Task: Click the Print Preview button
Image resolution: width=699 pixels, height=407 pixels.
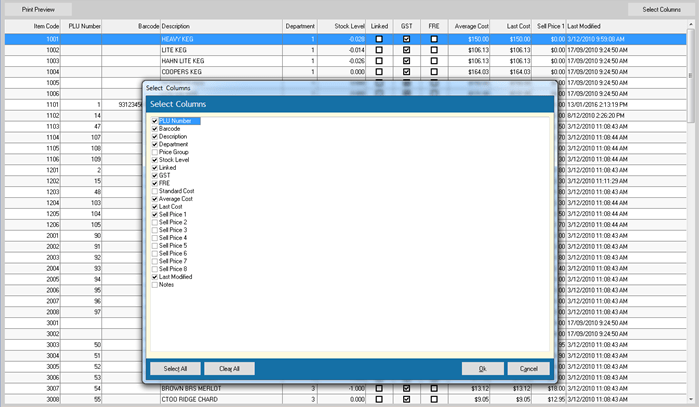Action: coord(37,8)
